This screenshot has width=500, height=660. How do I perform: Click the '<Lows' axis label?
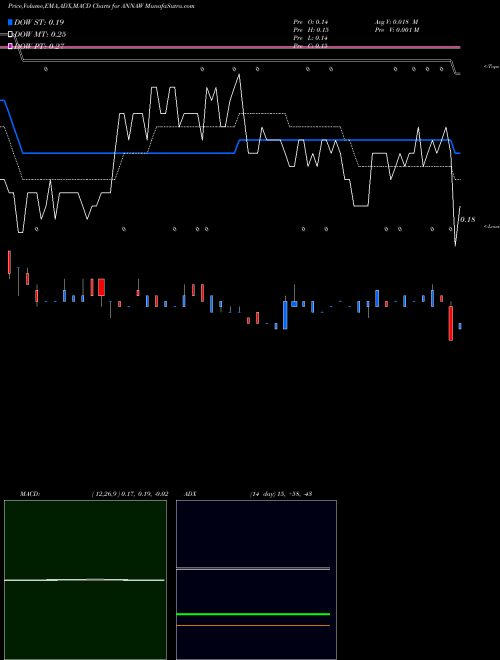492,226
